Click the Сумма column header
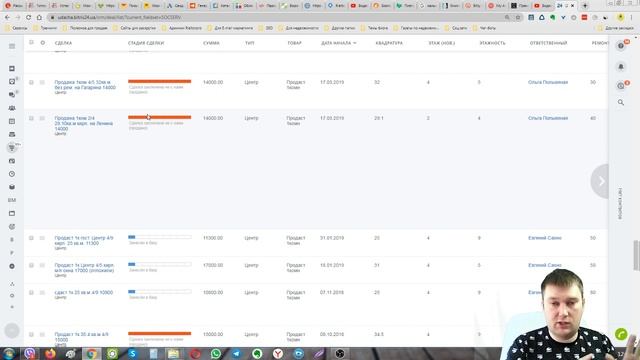Viewport: 640px width, 360px height. (211, 43)
